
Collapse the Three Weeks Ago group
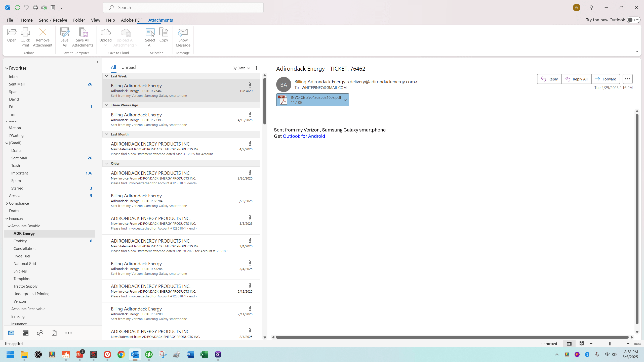(106, 105)
